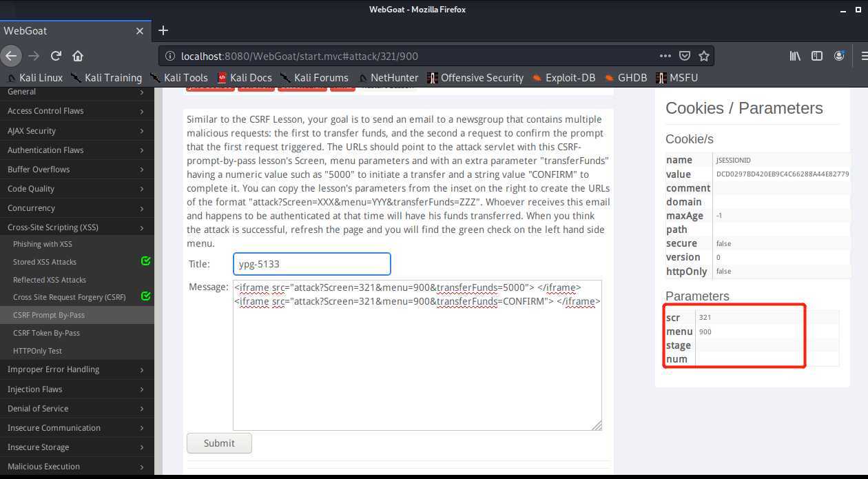Click the browser forward arrow
Image resolution: width=868 pixels, height=479 pixels.
(x=34, y=56)
